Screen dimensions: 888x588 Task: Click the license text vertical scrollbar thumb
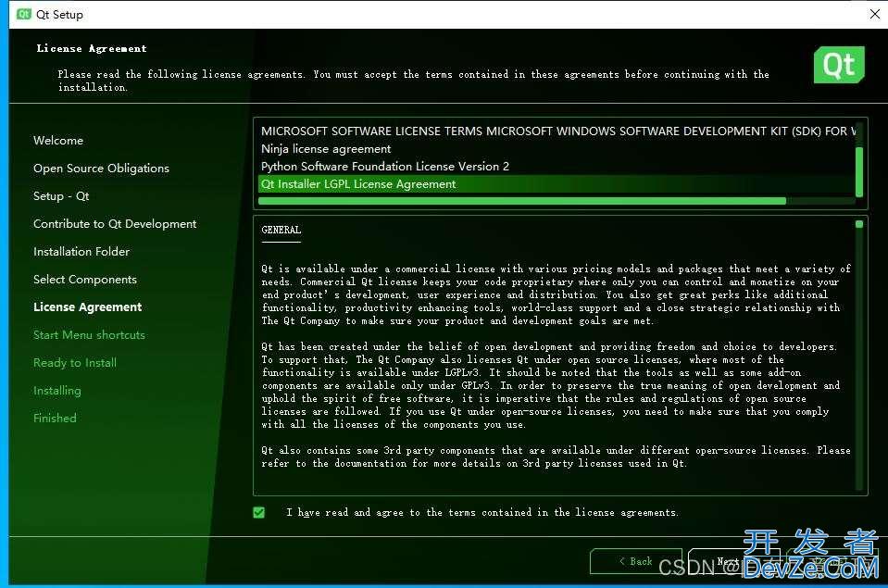859,224
